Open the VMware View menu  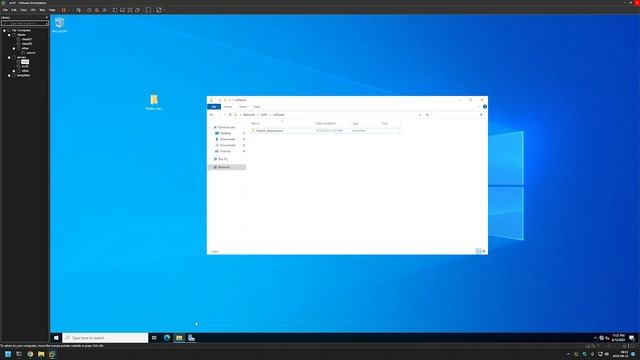(24, 10)
